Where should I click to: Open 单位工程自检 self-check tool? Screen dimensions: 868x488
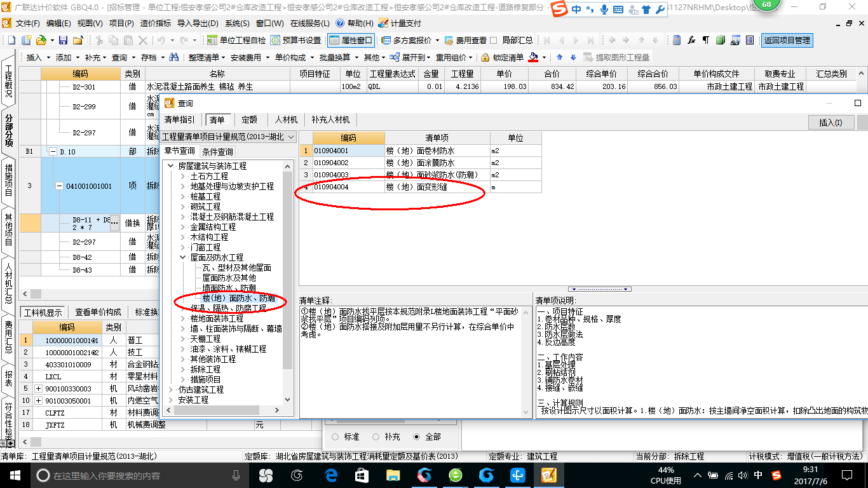pos(238,40)
